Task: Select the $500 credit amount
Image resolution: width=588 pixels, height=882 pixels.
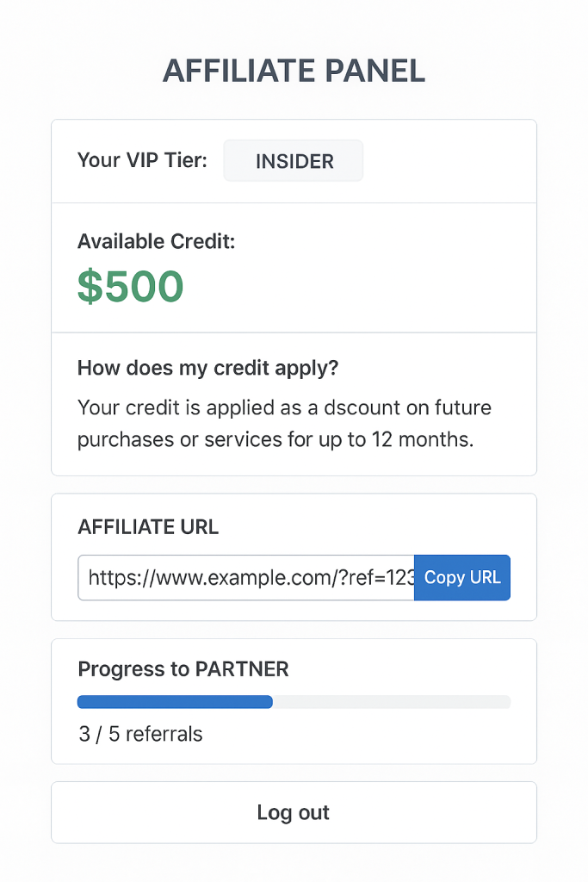Action: 131,287
